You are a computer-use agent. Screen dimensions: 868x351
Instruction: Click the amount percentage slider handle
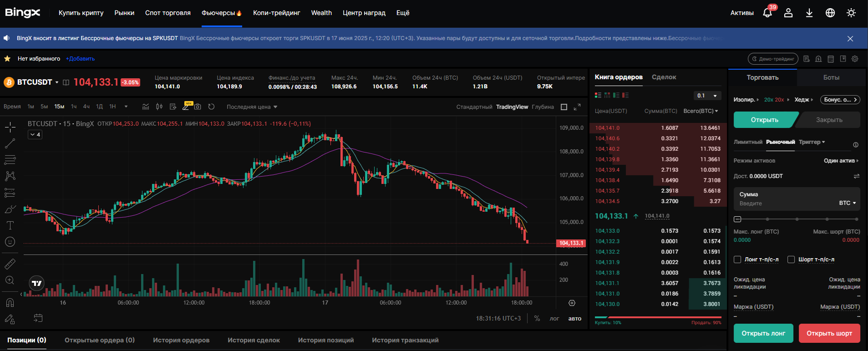point(737,219)
